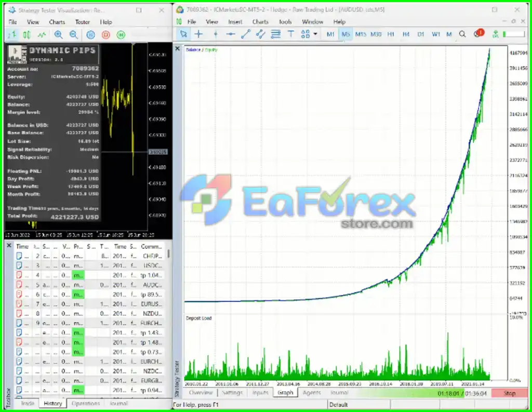Image resolution: width=532 pixels, height=412 pixels.
Task: Switch to the Trade tab in Toolbox
Action: pos(28,403)
